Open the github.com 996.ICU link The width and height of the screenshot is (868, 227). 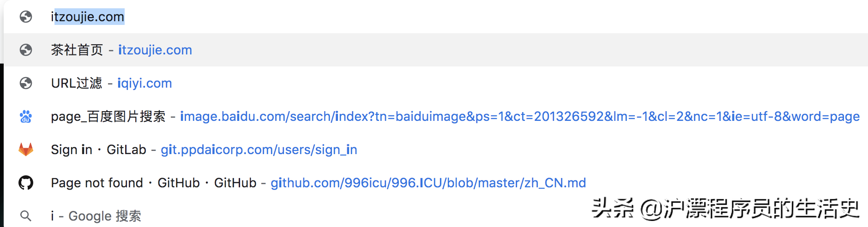pos(428,183)
